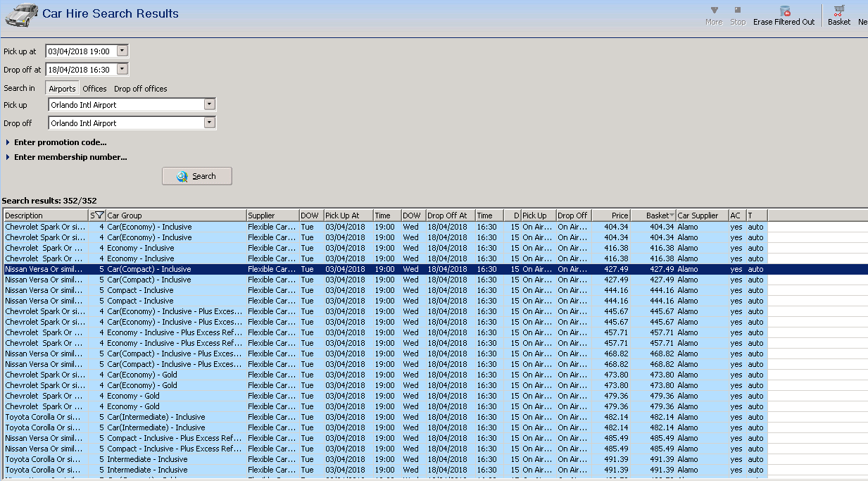Sort by Price column header
Image resolution: width=868 pixels, height=481 pixels.
pyautogui.click(x=611, y=215)
